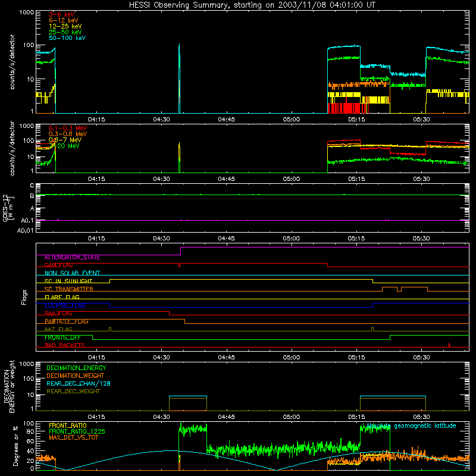476x476 pixels.
Task: Click the Degrees or % axis title
Action: (x=15, y=446)
